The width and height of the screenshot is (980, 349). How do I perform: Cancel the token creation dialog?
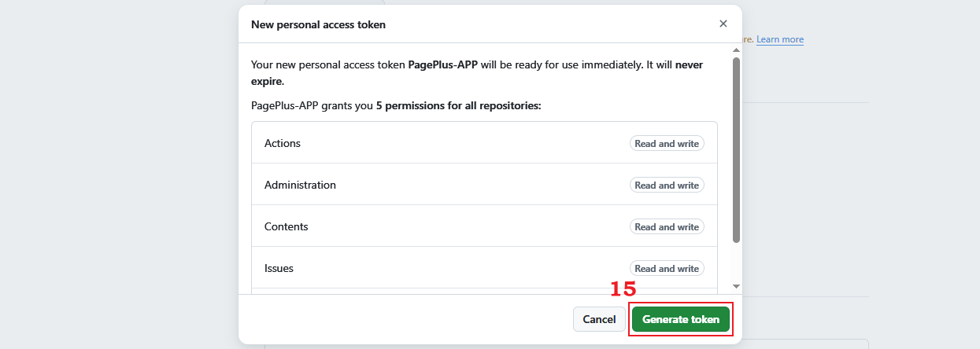[599, 319]
